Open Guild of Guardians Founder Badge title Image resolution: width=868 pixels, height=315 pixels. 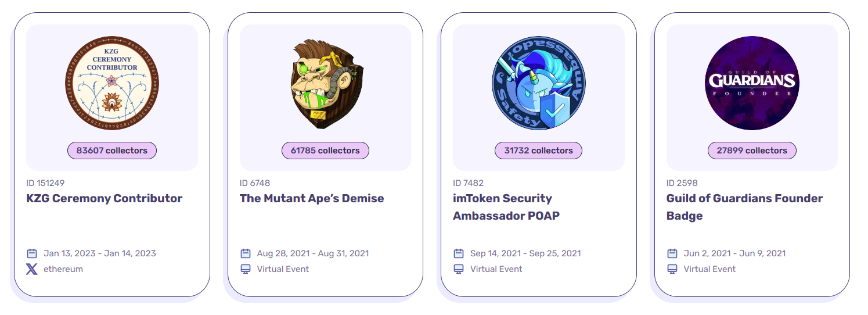click(x=744, y=207)
